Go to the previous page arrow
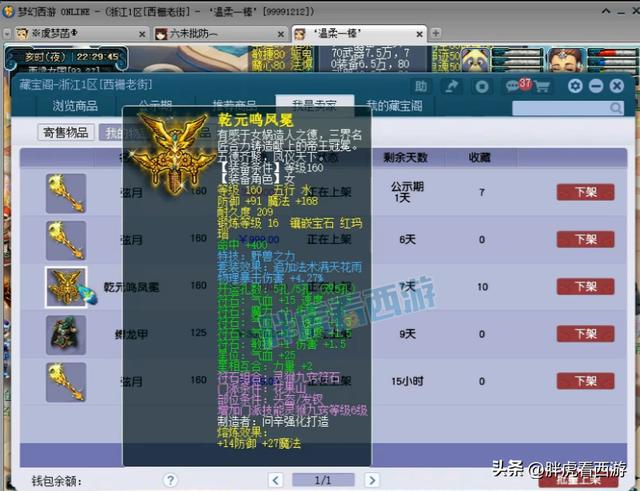Image resolution: width=640 pixels, height=491 pixels. 276,480
